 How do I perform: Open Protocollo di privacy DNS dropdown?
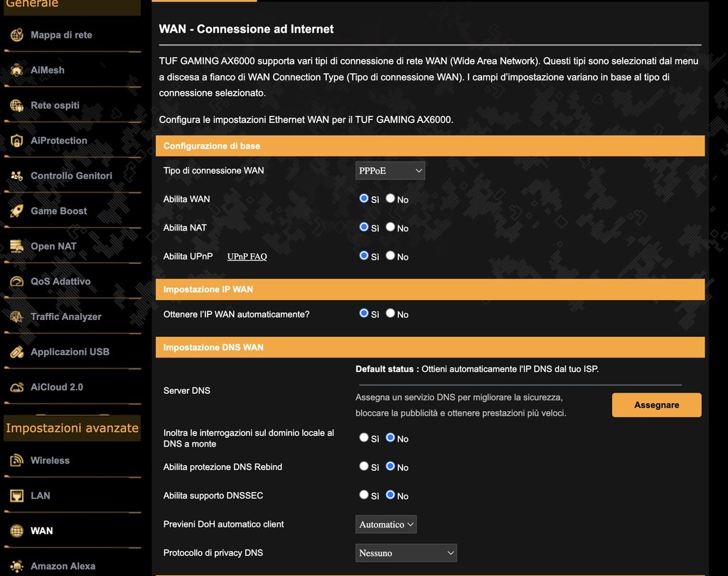pos(406,553)
